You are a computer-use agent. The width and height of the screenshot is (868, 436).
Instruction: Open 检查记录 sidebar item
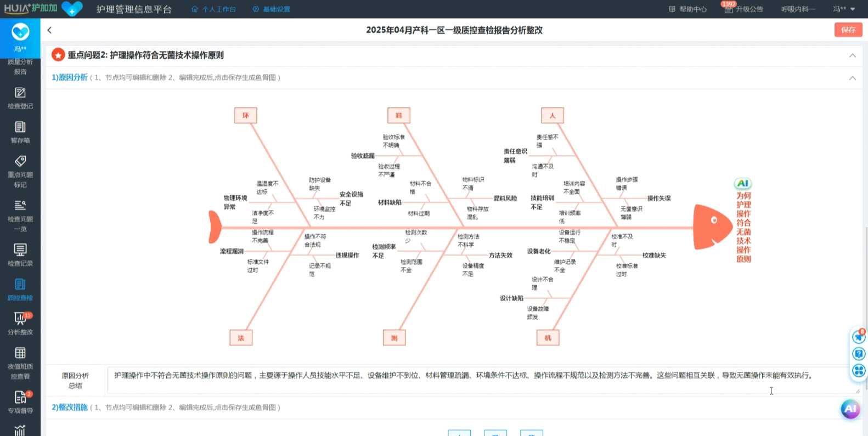pos(20,255)
